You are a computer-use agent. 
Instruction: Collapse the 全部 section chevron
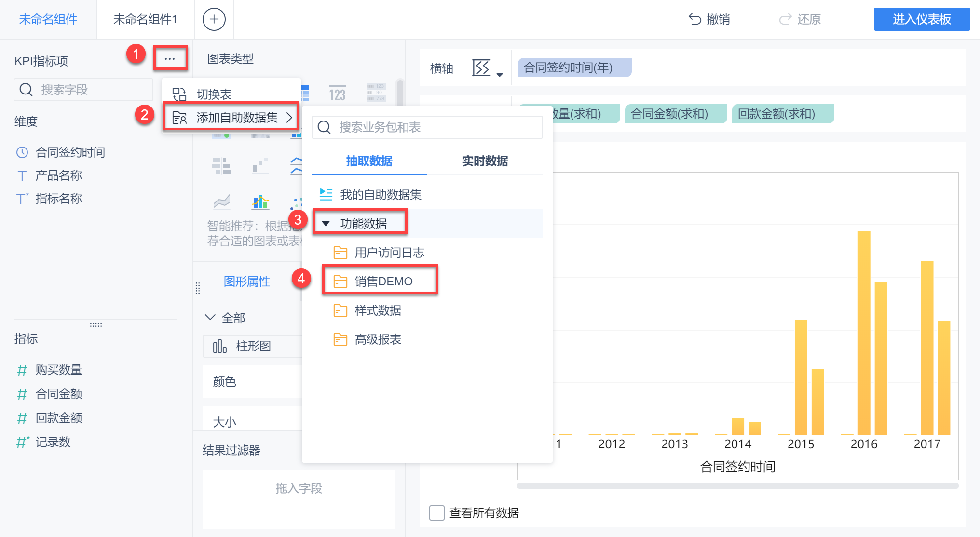210,318
